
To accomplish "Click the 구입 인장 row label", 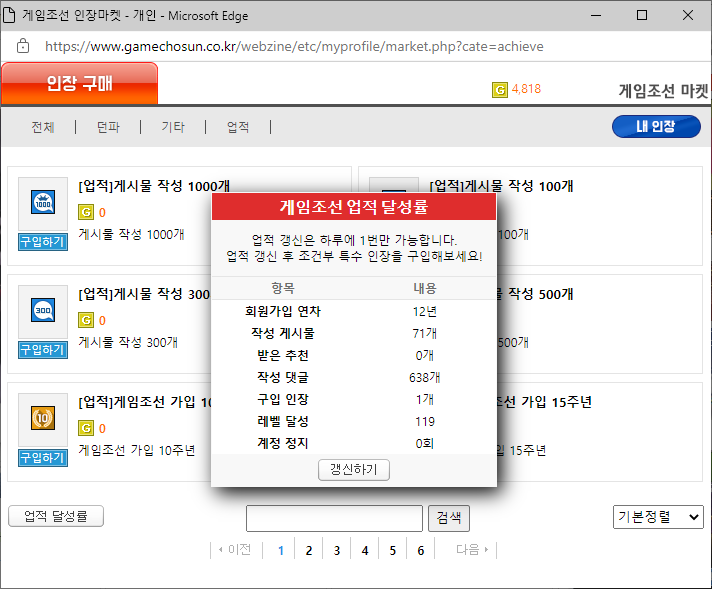I will pos(283,399).
